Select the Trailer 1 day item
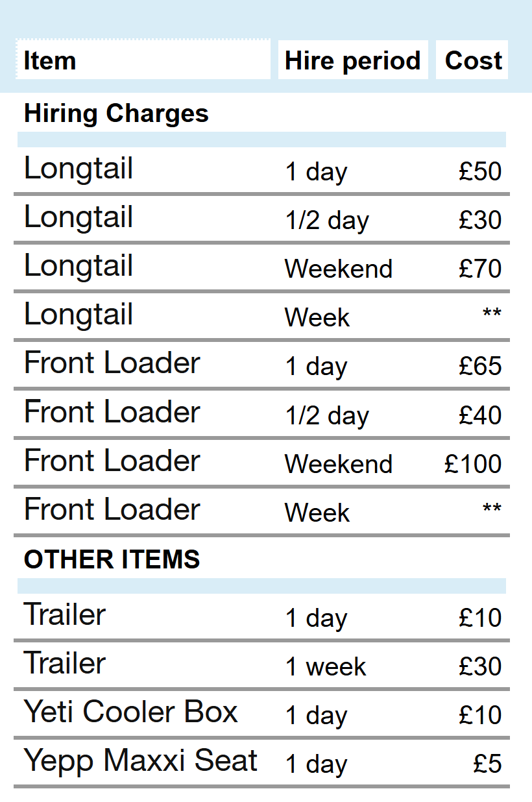 pos(64,614)
